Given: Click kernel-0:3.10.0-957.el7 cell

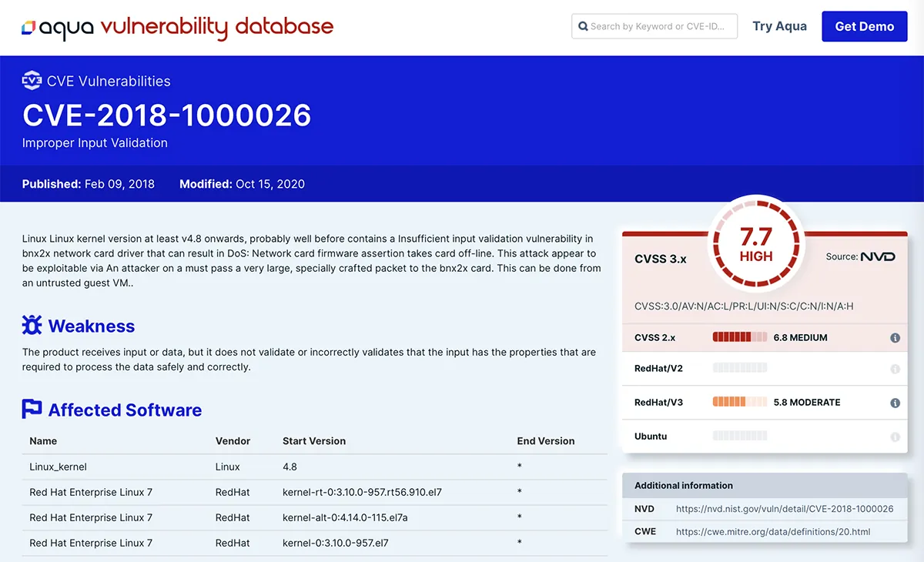Looking at the screenshot, I should [x=335, y=543].
